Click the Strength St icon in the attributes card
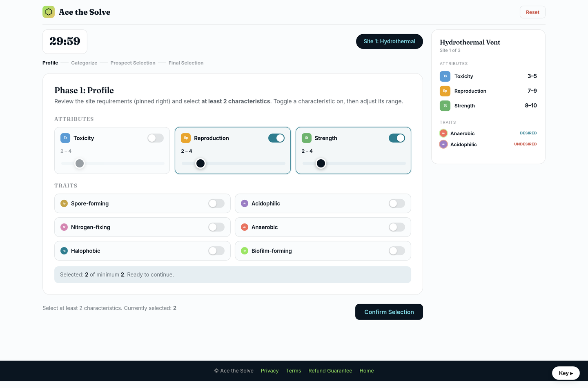Screen dimensions: 588x388 tap(307, 138)
